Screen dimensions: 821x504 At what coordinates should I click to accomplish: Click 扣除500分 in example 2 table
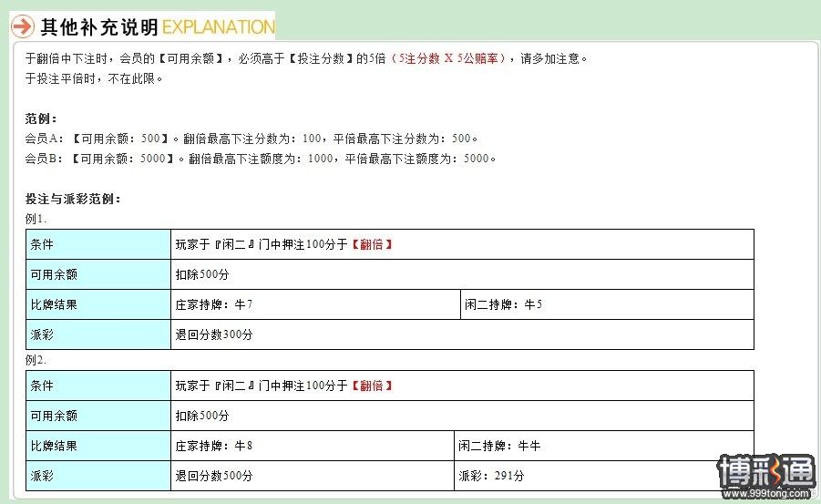(202, 416)
